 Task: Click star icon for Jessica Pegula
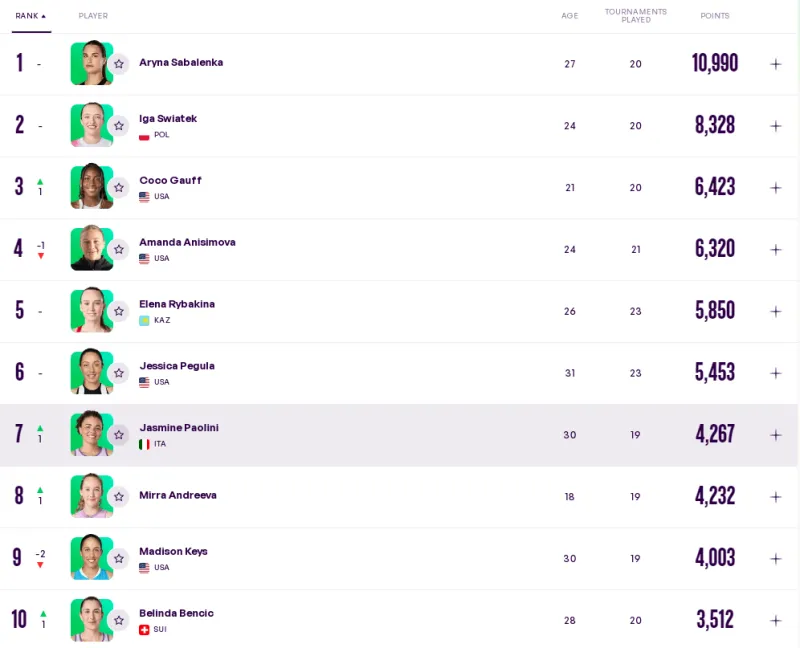pos(119,373)
